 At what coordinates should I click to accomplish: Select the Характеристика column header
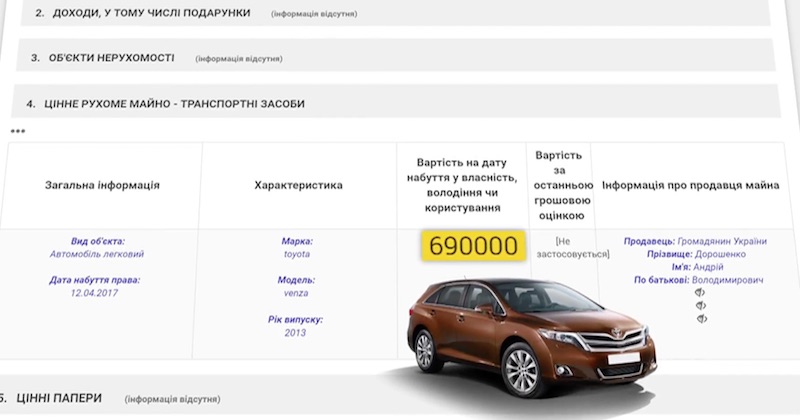coord(298,185)
